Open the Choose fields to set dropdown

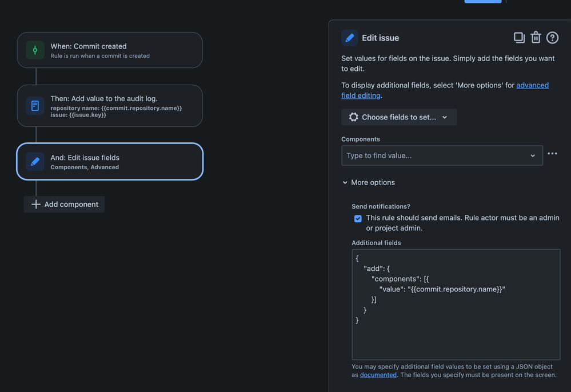[x=399, y=117]
